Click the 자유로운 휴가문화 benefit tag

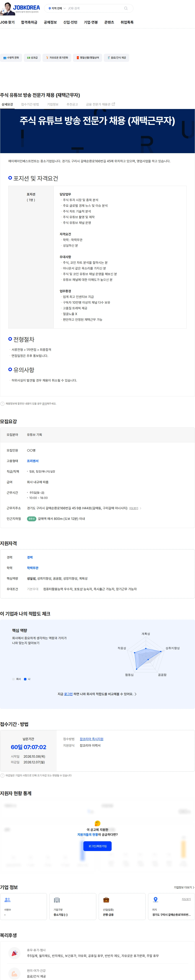point(57,58)
